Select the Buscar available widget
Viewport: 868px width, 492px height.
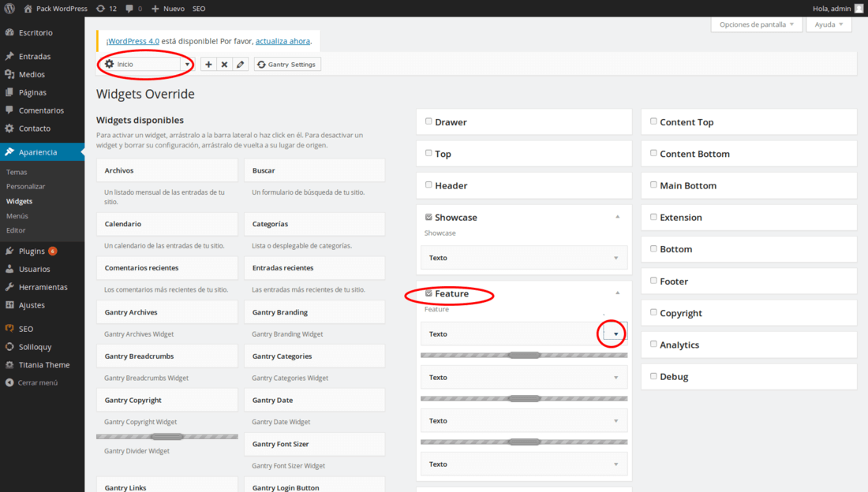click(x=314, y=170)
